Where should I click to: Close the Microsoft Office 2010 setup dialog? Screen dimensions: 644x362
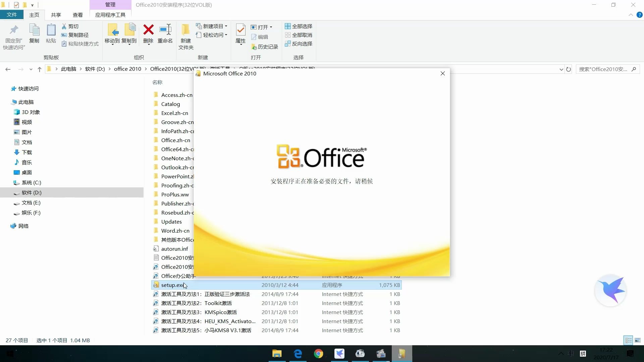tap(443, 73)
